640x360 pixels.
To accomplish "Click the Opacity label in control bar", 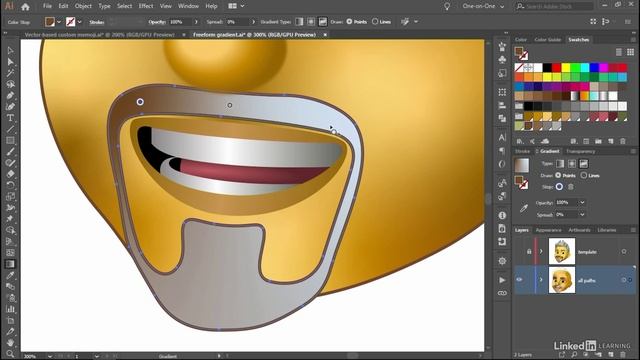I will point(157,22).
